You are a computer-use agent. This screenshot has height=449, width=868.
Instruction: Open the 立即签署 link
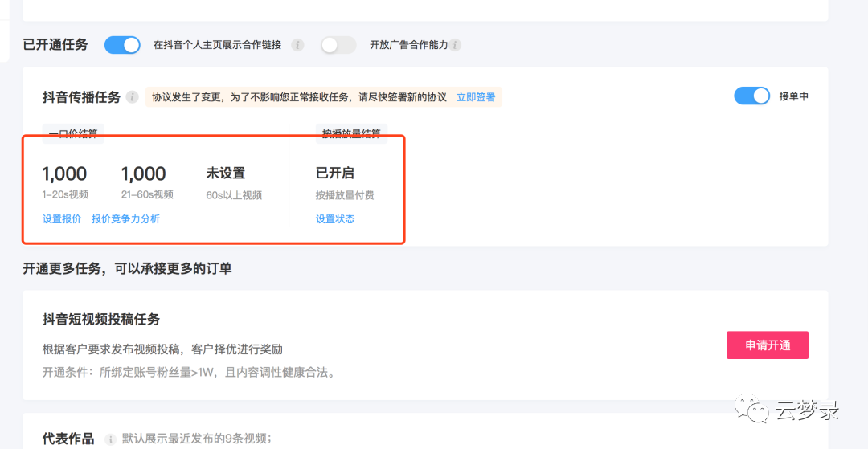click(476, 97)
